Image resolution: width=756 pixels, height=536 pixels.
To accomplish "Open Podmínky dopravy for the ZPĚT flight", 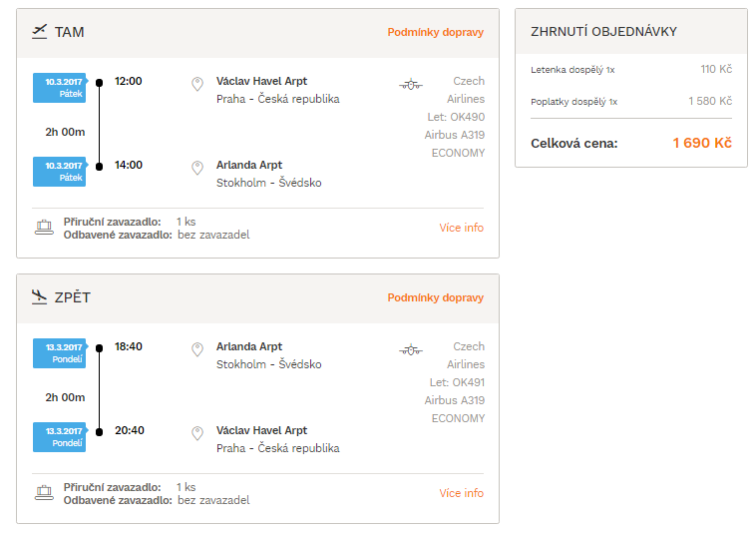I will tap(436, 297).
